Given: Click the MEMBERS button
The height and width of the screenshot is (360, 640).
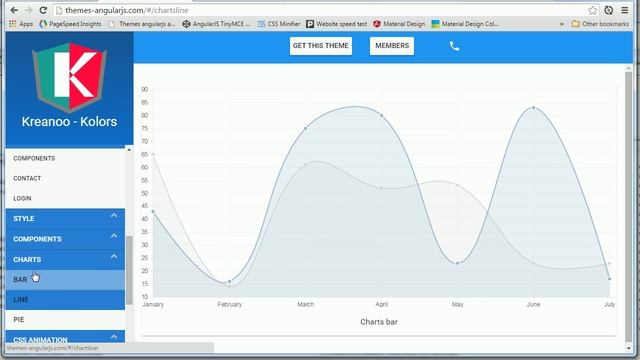Looking at the screenshot, I should [392, 46].
